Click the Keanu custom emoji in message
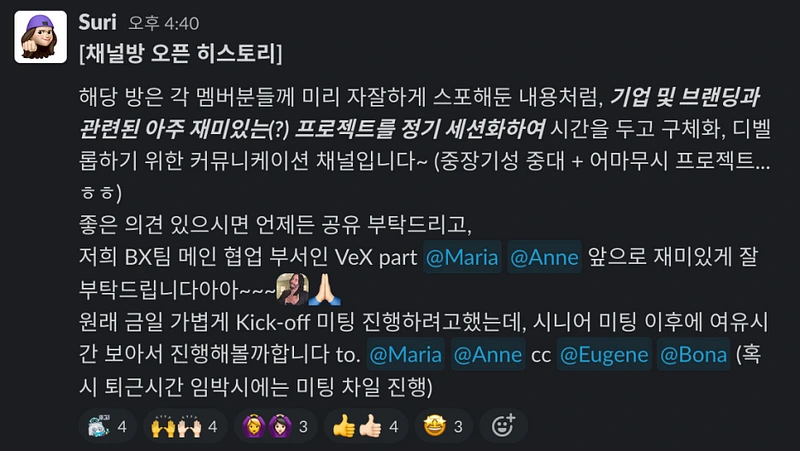800x451 pixels. (x=292, y=289)
